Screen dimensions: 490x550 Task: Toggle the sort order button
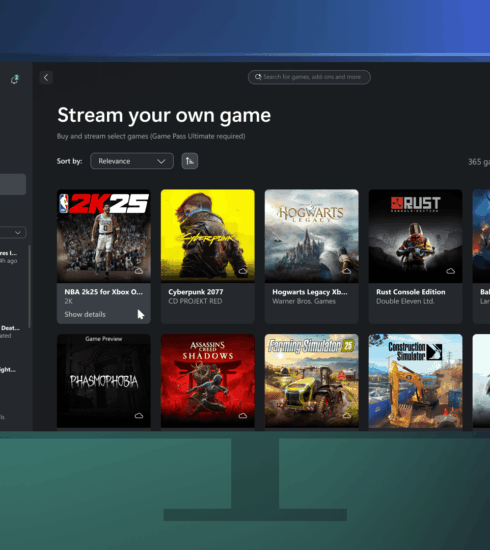[190, 161]
